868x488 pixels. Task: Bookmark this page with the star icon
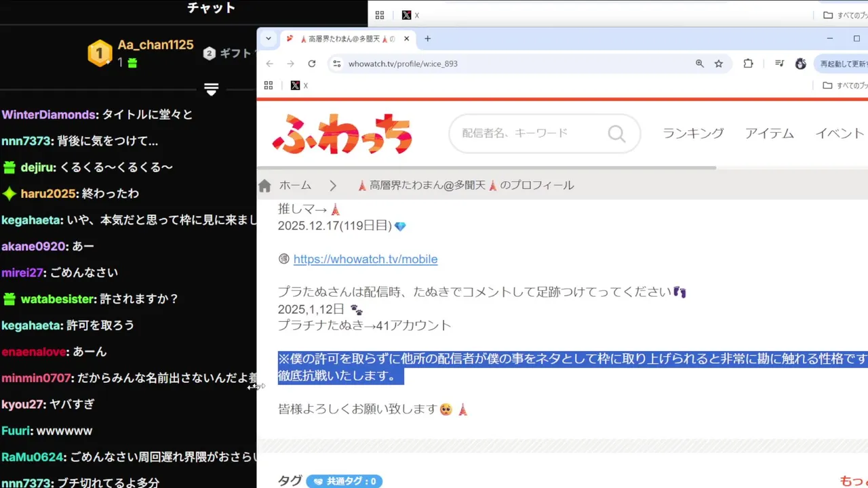(719, 64)
